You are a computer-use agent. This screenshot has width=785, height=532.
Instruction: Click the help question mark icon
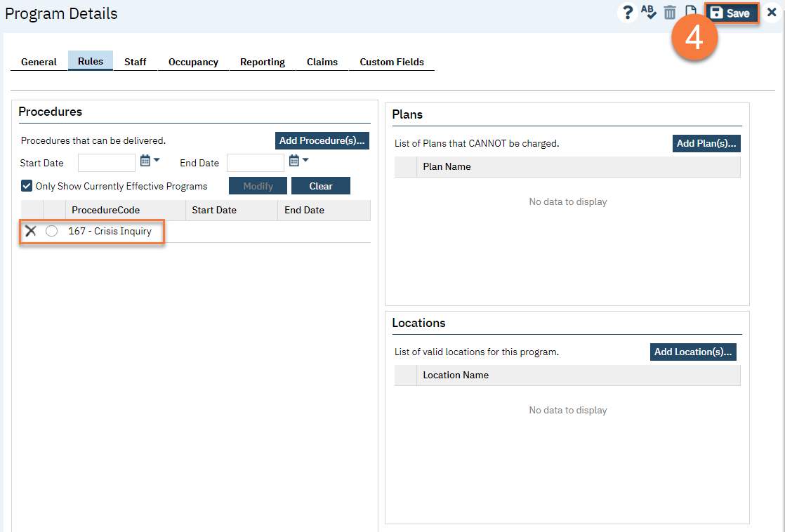(628, 13)
